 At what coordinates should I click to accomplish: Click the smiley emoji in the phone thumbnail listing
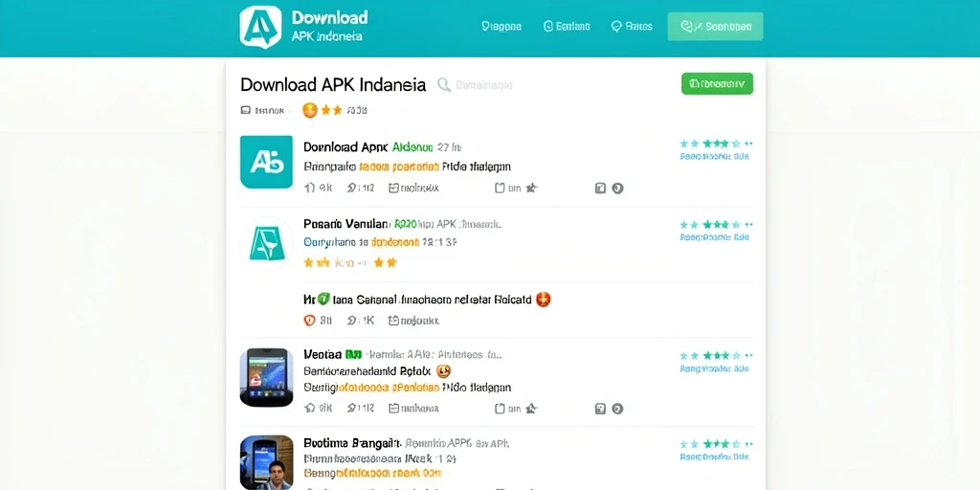pyautogui.click(x=444, y=371)
